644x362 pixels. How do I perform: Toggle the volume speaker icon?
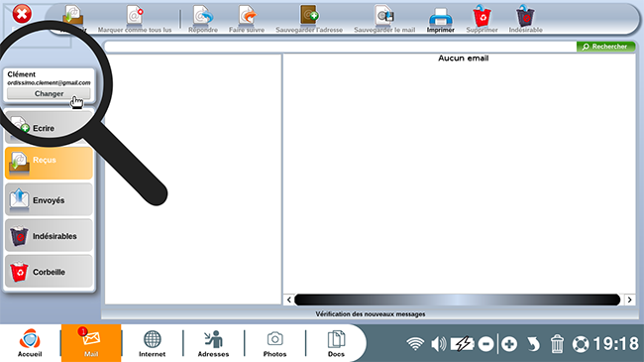438,344
